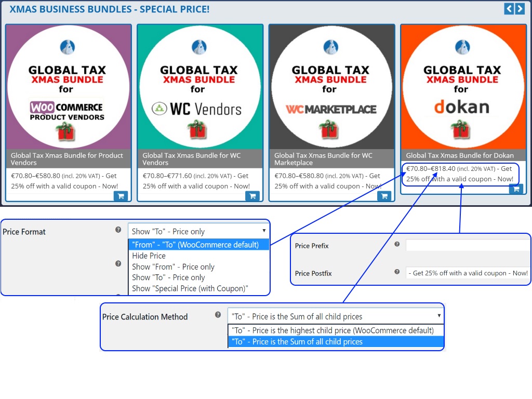
Task: Select the Hide Price option
Action: 198,256
